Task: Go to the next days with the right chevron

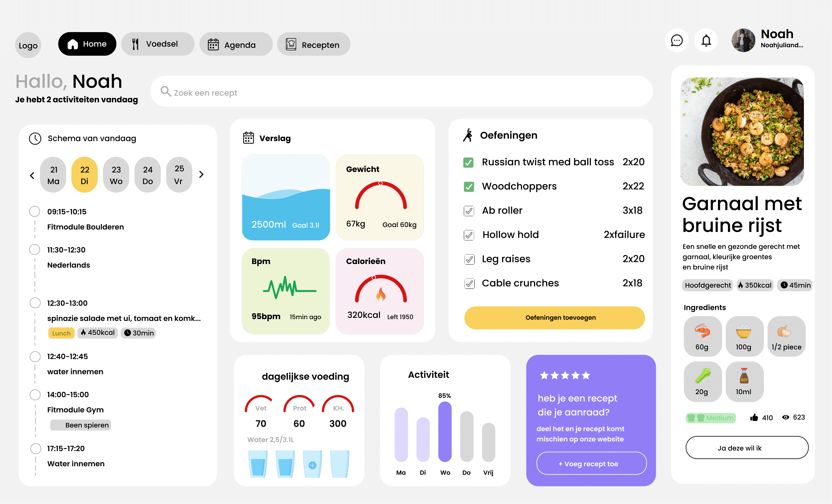Action: pyautogui.click(x=202, y=174)
